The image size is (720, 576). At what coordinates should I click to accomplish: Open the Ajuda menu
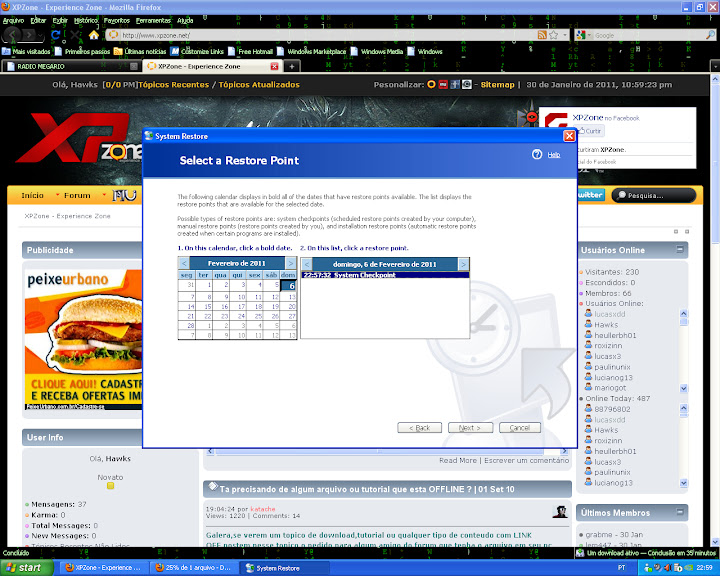click(185, 20)
